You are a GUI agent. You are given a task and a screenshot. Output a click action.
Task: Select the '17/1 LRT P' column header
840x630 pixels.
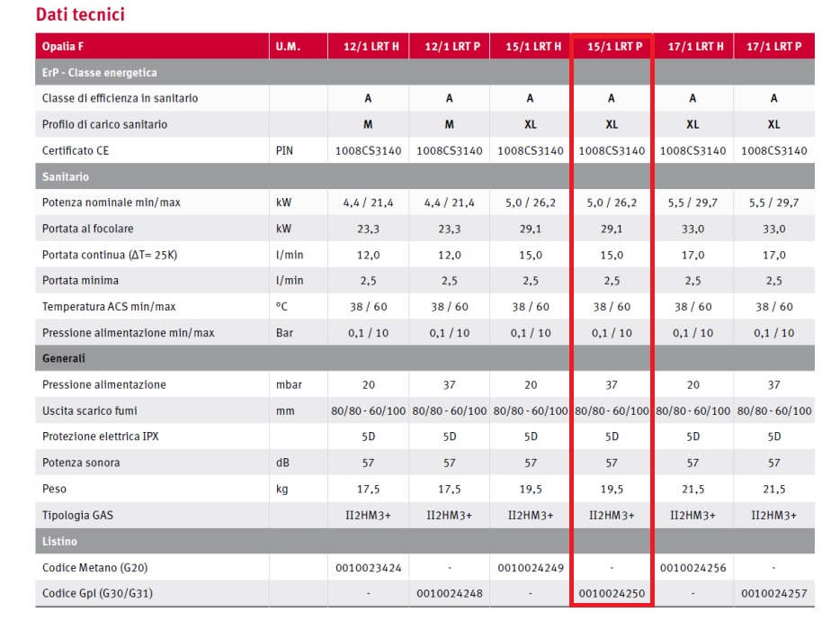773,47
